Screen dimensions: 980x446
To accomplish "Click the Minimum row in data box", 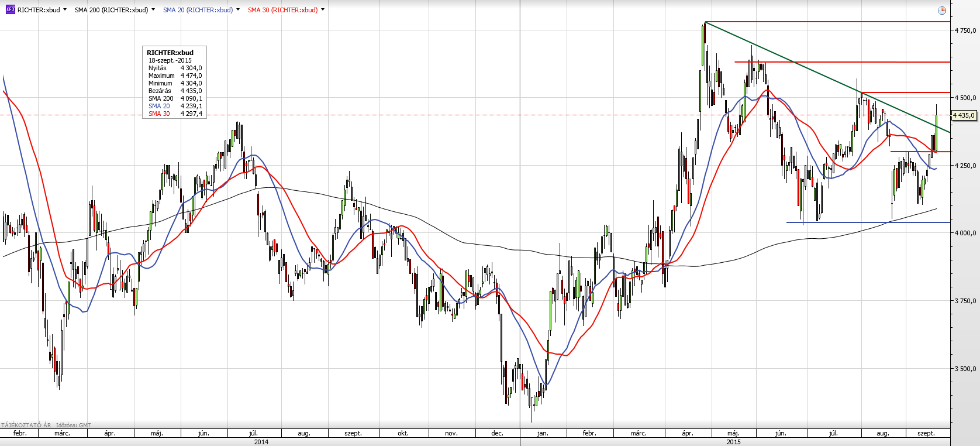I will 175,83.
